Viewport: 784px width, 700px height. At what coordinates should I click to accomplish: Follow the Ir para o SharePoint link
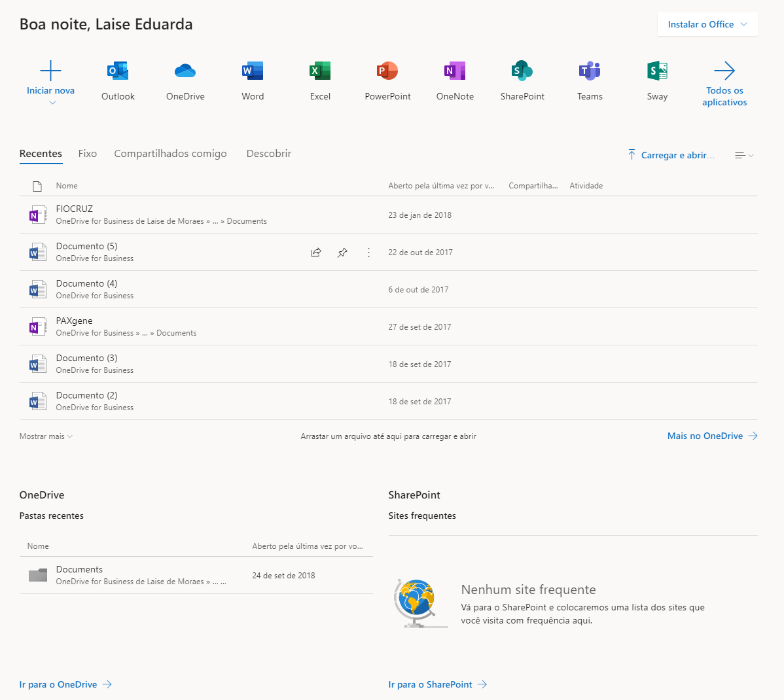pyautogui.click(x=438, y=684)
